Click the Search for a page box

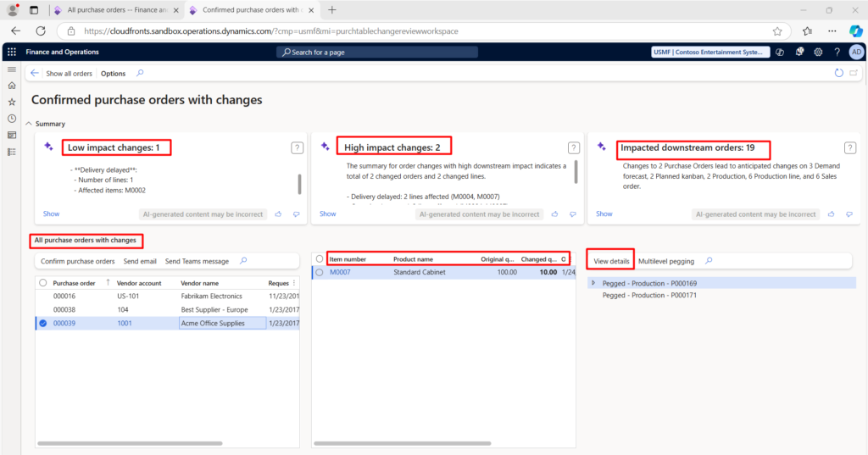click(x=377, y=52)
